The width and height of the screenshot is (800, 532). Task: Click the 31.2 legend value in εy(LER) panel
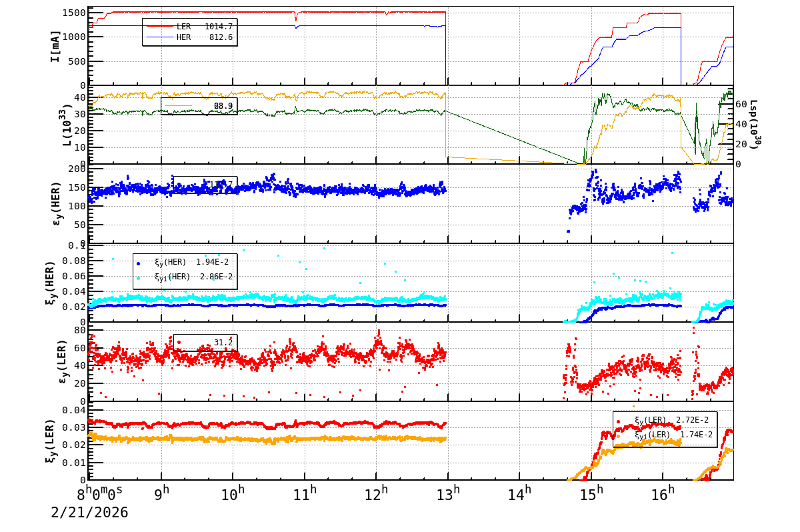tap(223, 343)
